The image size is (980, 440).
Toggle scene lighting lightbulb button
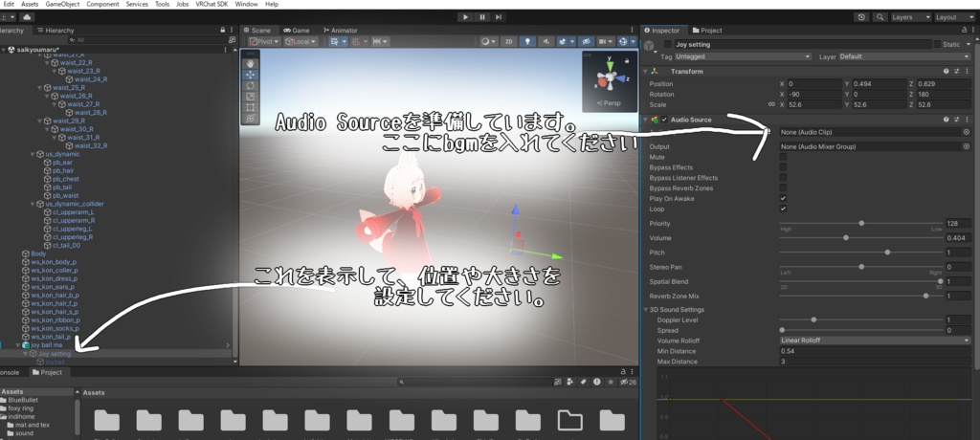click(528, 41)
